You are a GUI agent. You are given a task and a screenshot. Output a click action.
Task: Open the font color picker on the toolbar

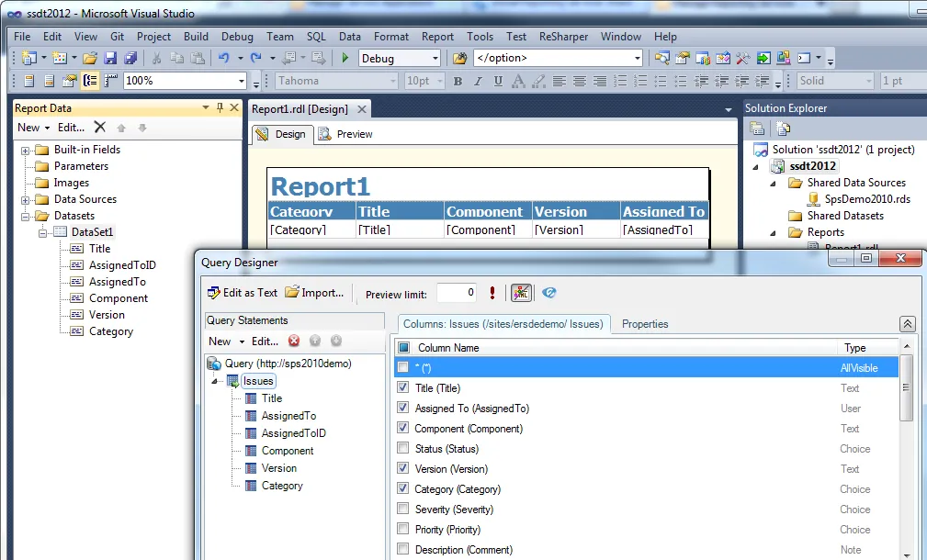(x=520, y=81)
